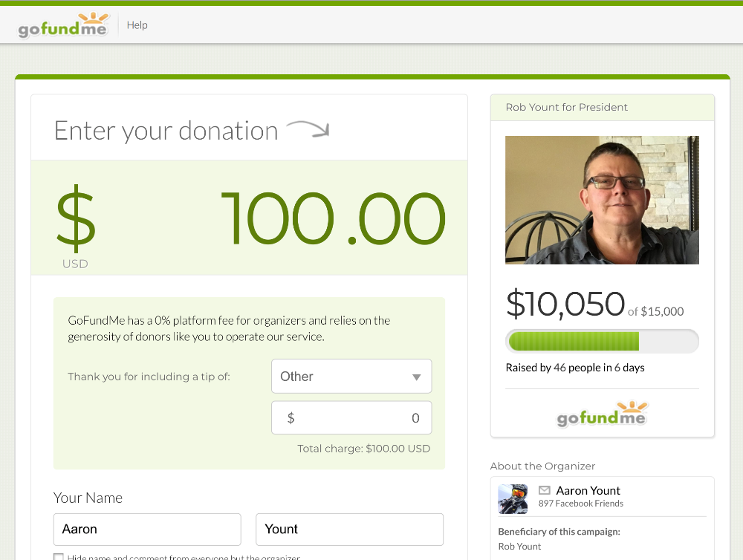Click the custom tip amount field
The width and height of the screenshot is (743, 560).
(351, 417)
